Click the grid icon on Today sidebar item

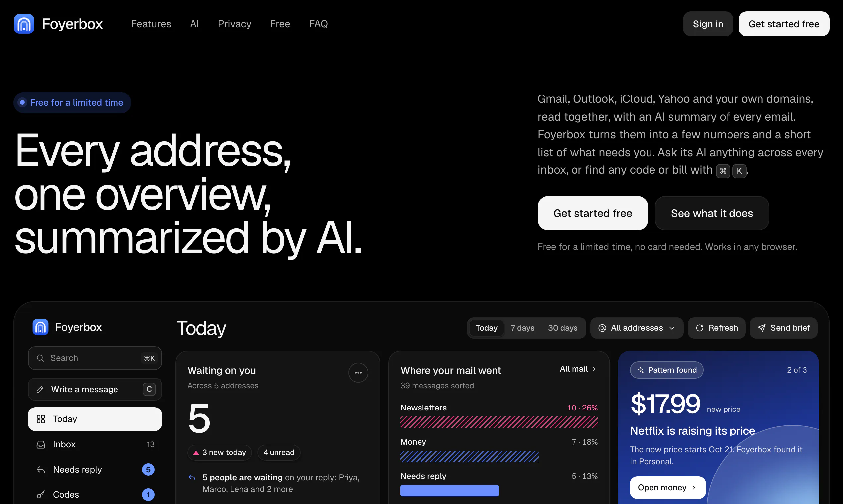(x=41, y=419)
